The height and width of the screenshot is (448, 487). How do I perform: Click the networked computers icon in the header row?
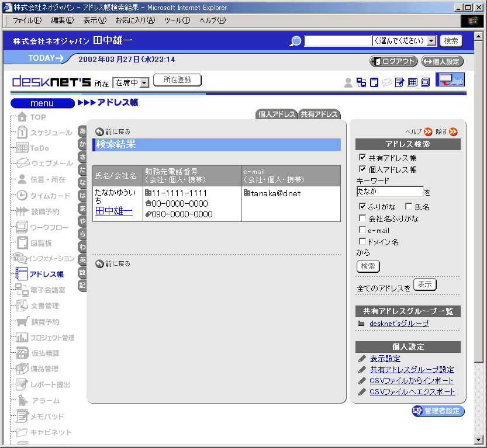point(361,82)
